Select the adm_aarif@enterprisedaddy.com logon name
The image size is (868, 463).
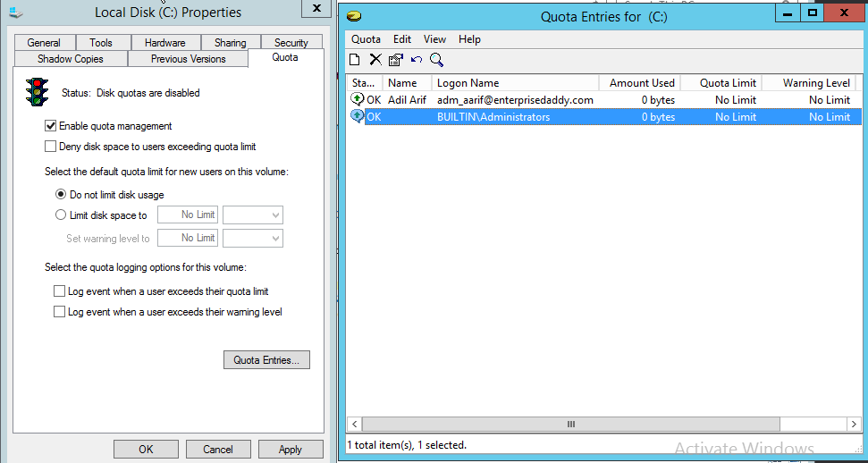click(x=515, y=100)
